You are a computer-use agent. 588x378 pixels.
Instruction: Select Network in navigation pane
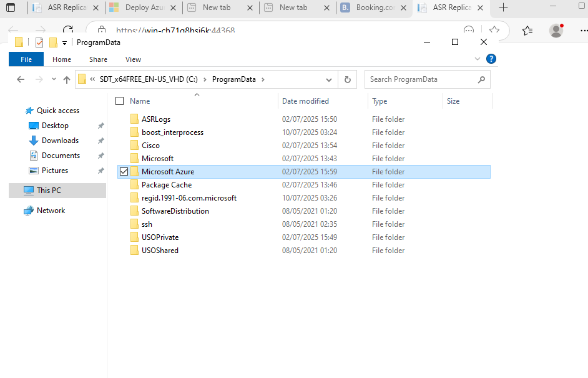[51, 211]
